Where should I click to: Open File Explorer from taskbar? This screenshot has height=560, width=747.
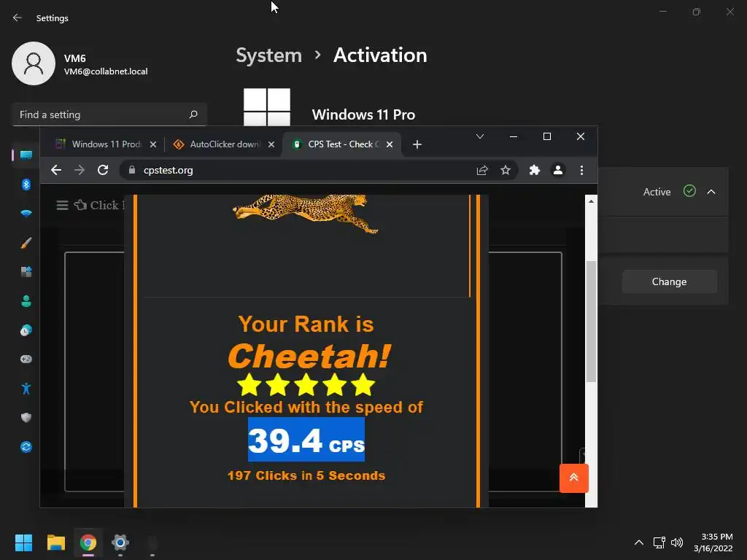coord(55,542)
